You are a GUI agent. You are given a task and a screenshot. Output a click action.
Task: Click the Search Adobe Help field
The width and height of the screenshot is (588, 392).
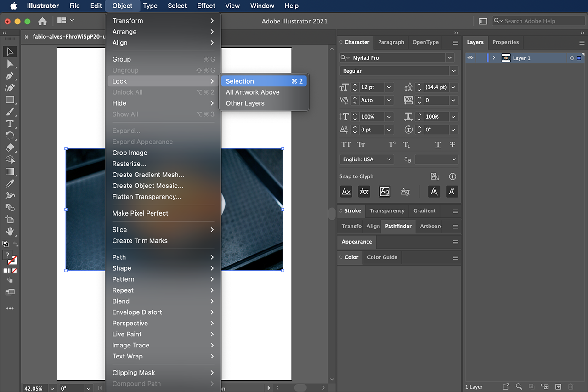coord(538,21)
